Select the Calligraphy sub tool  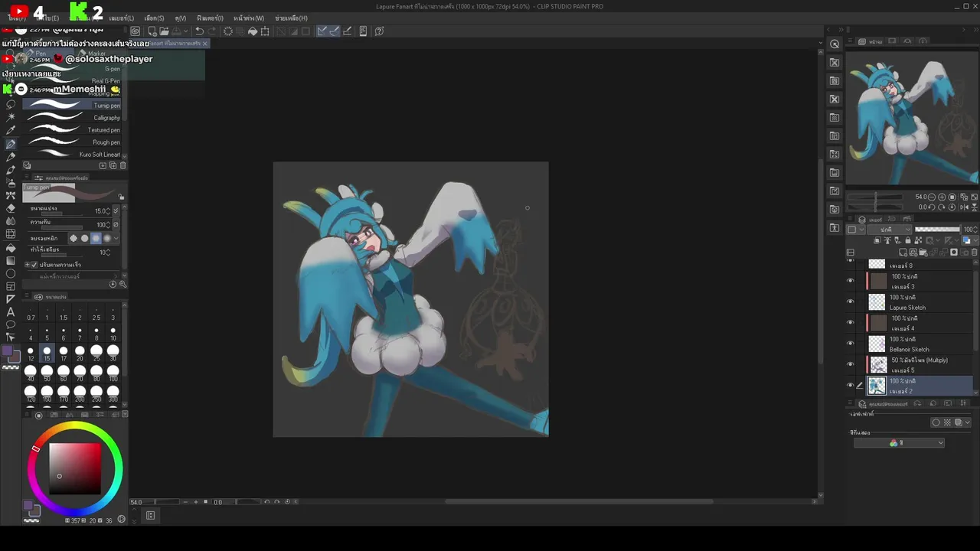pos(73,118)
